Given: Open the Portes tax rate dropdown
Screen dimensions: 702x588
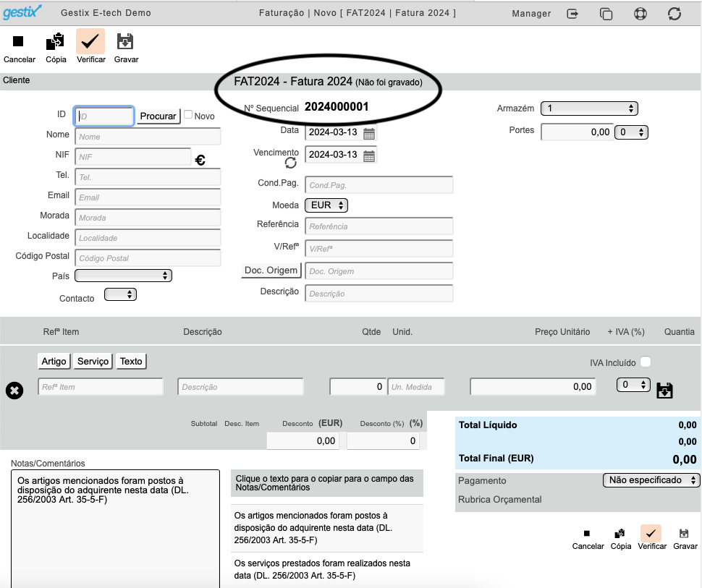Looking at the screenshot, I should pyautogui.click(x=631, y=132).
